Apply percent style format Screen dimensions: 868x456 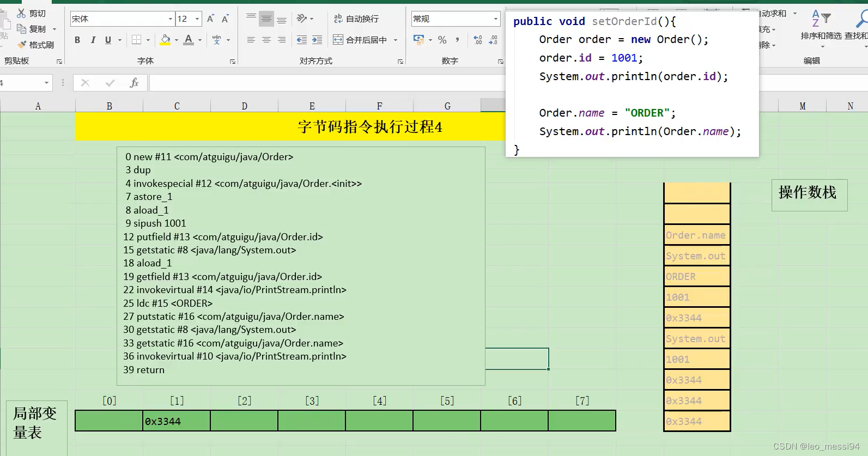442,40
